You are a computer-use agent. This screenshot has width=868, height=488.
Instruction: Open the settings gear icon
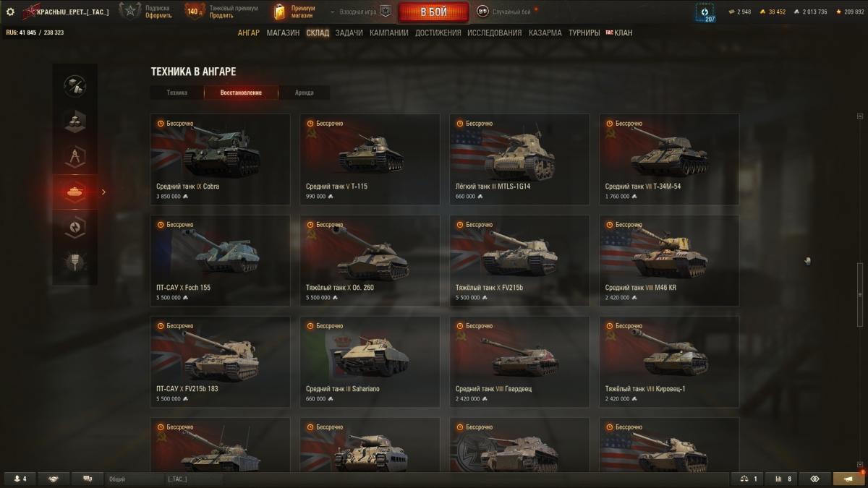[x=10, y=12]
